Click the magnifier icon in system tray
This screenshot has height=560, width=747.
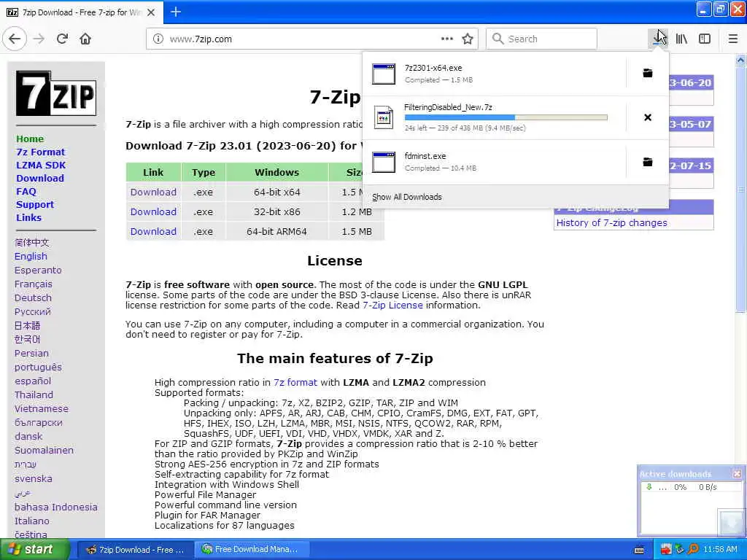(694, 549)
